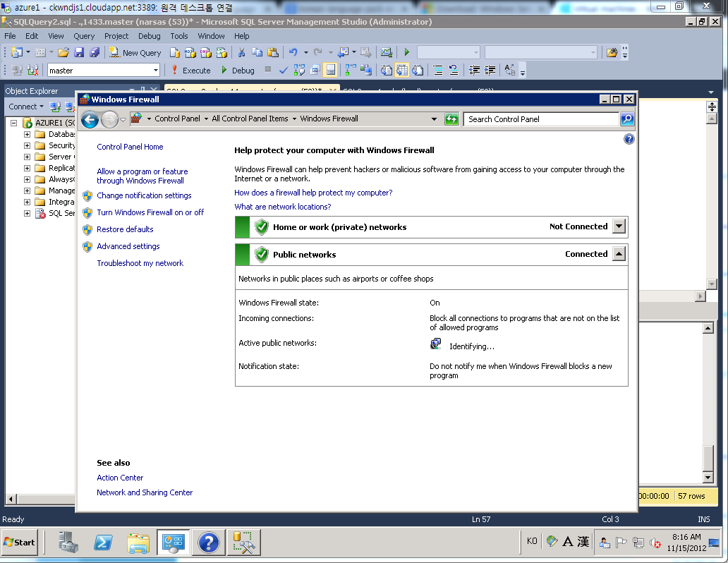Viewport: 728px width, 563px height.
Task: Click the Back button in Windows Firewall window
Action: [x=90, y=119]
